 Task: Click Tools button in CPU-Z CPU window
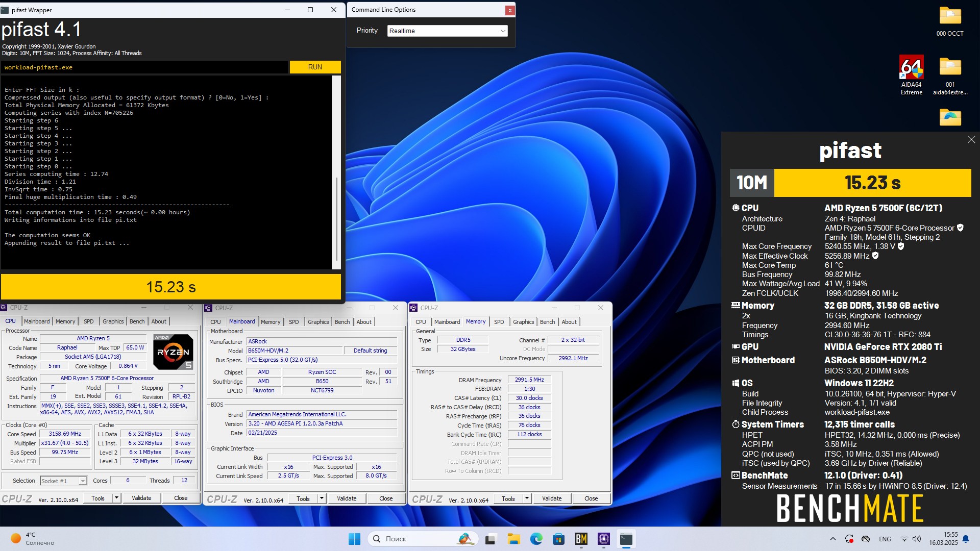click(x=98, y=498)
